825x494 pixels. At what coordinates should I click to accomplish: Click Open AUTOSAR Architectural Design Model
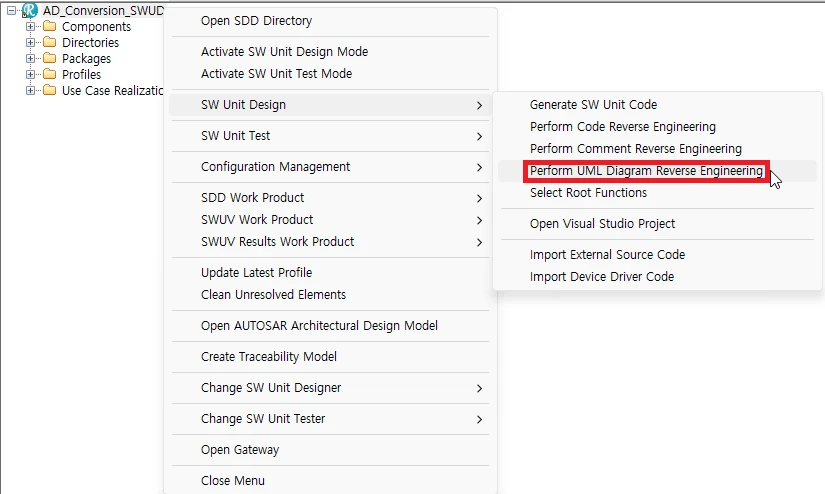(319, 326)
